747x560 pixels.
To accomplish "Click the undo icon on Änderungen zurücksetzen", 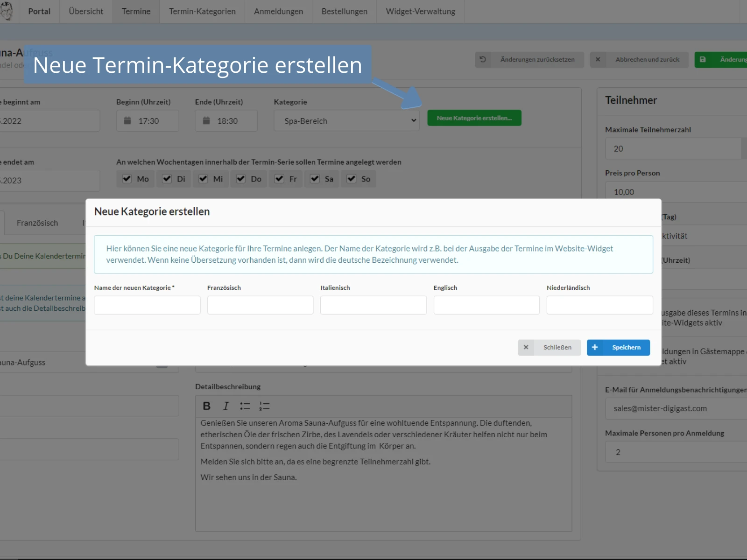I will pos(483,60).
